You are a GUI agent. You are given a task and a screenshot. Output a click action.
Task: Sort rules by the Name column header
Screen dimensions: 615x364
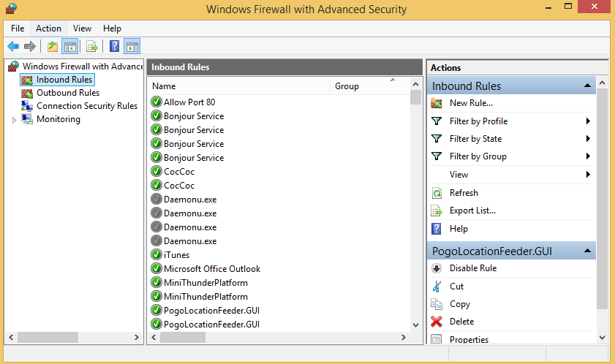tap(239, 86)
